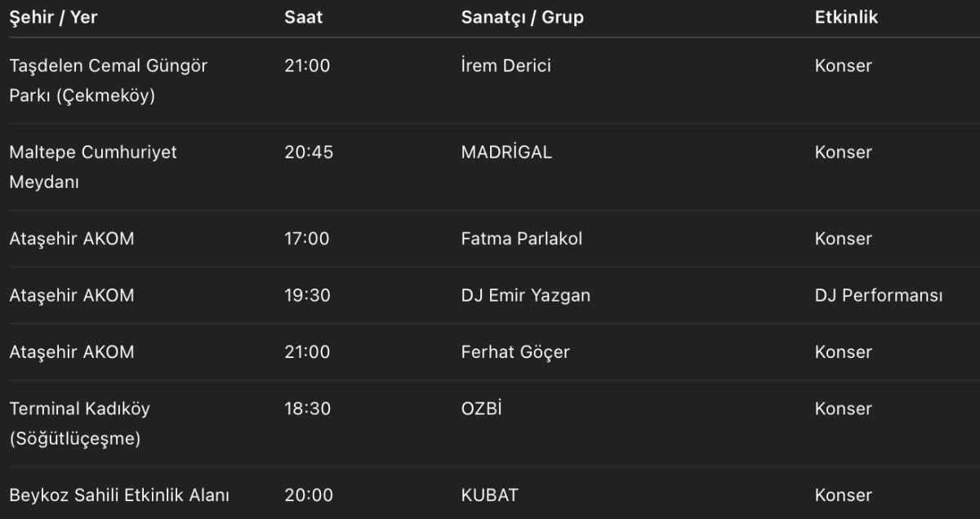Click the Beykoz Sahili Etkinlik Alanı cell
This screenshot has width=980, height=519.
[119, 495]
